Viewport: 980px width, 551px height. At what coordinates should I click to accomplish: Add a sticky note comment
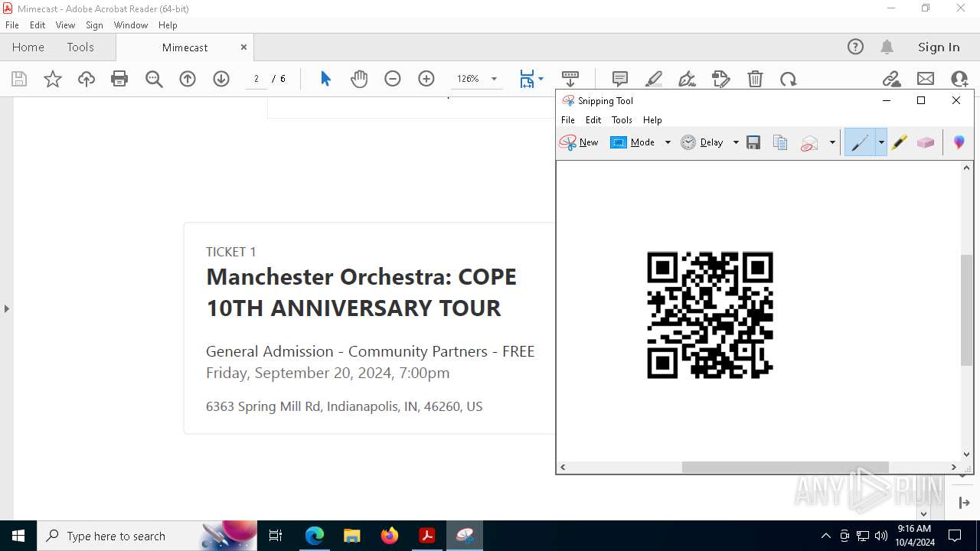tap(620, 79)
